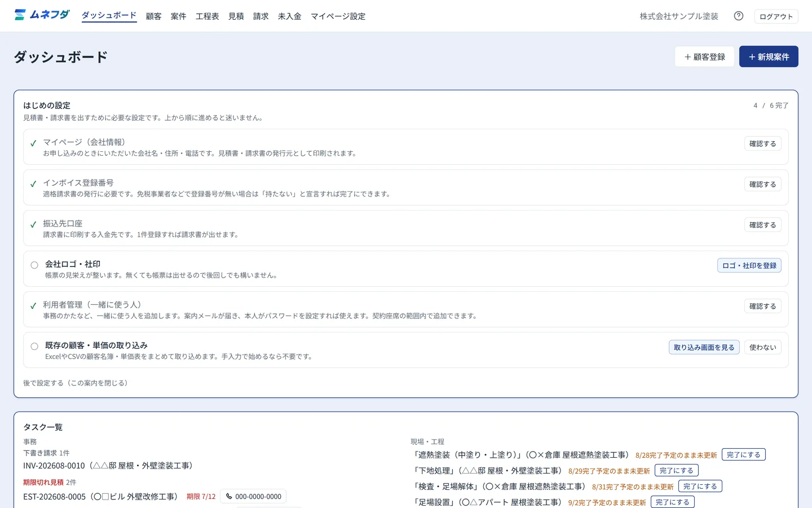
Task: Click the 既存の顧客・単価の取り込み item title
Action: 96,345
